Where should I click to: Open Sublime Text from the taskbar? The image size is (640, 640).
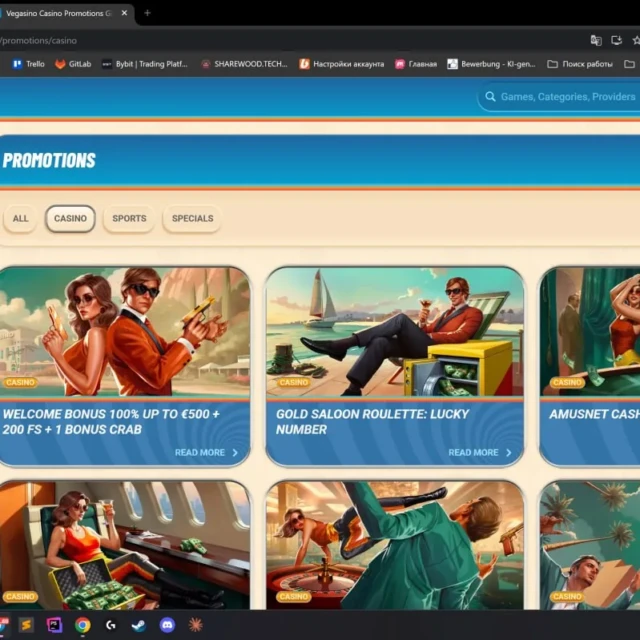[x=26, y=625]
